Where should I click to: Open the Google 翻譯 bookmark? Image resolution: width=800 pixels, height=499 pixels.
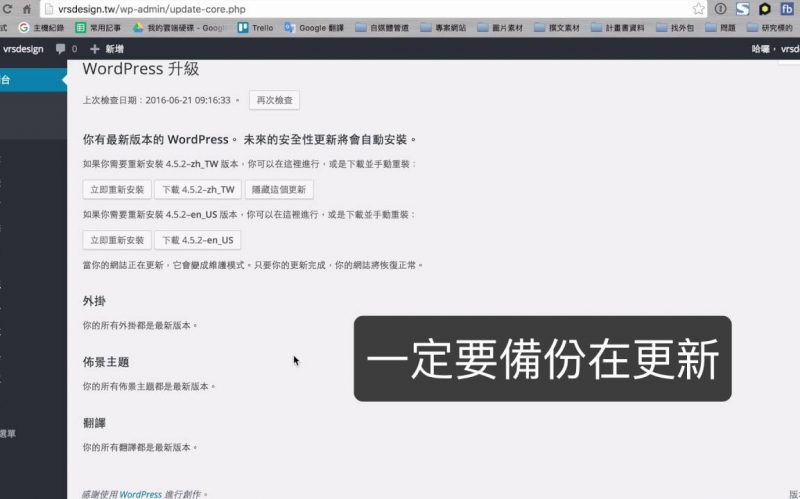point(316,28)
